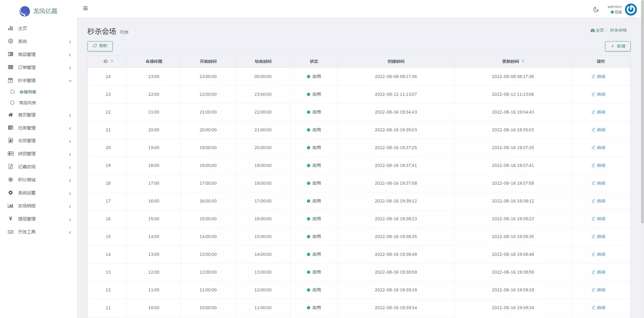Image resolution: width=644 pixels, height=318 pixels.
Task: Click the 首页管理 home icon
Action: click(x=11, y=115)
